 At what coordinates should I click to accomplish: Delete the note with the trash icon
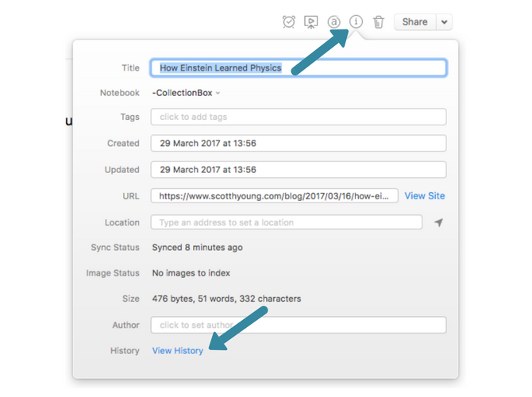379,22
